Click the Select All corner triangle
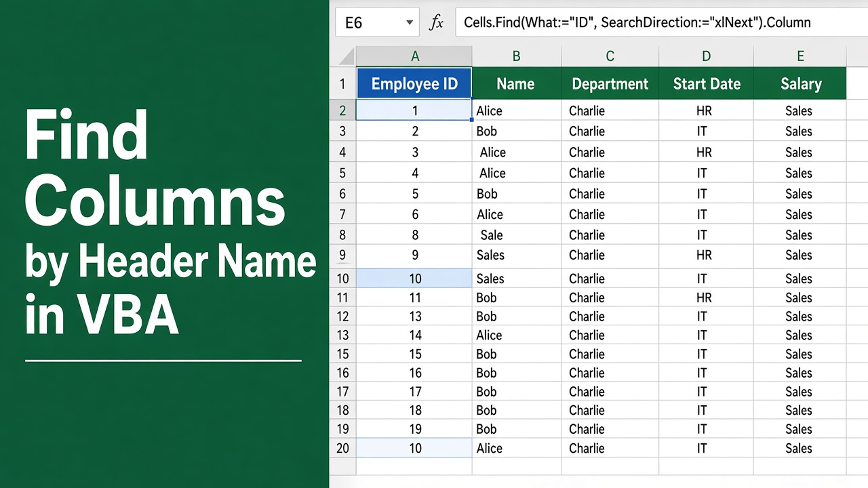The height and width of the screenshot is (488, 868). pos(345,56)
